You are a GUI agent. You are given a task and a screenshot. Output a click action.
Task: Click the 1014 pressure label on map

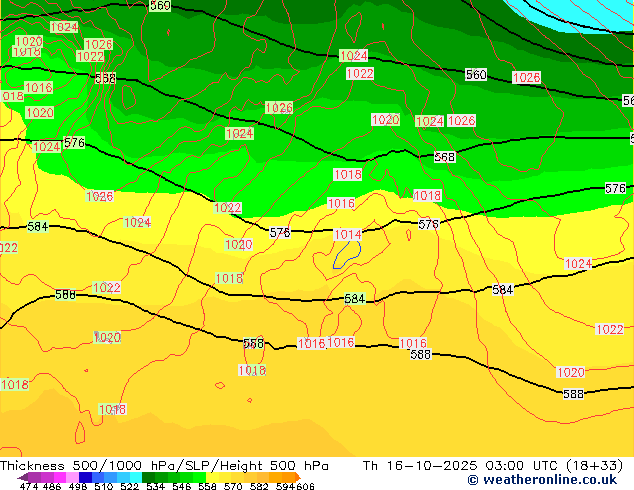348,234
